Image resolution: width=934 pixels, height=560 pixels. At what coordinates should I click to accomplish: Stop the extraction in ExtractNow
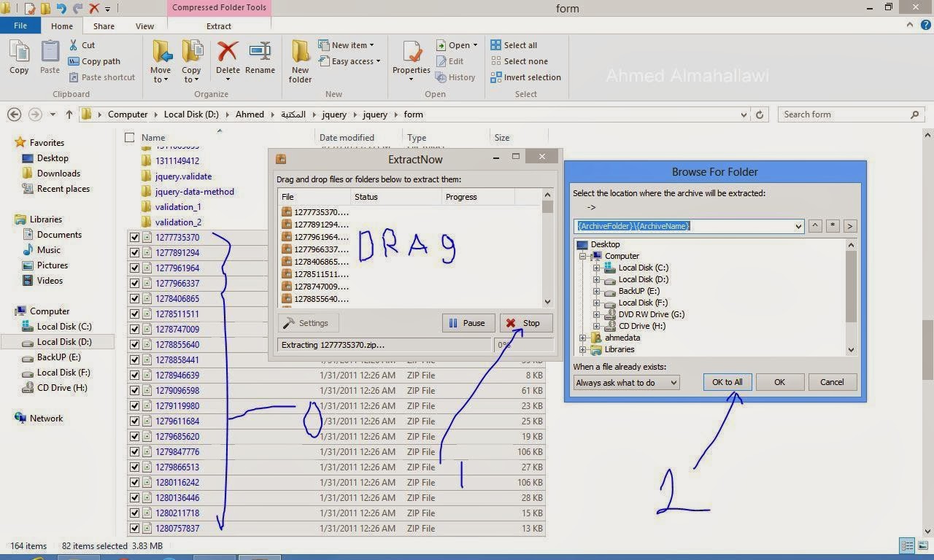(x=526, y=323)
